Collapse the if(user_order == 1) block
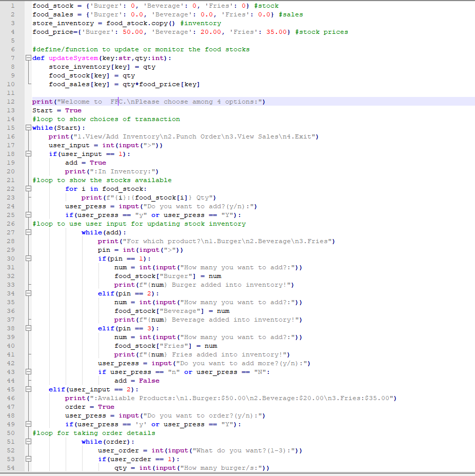 coord(28,459)
